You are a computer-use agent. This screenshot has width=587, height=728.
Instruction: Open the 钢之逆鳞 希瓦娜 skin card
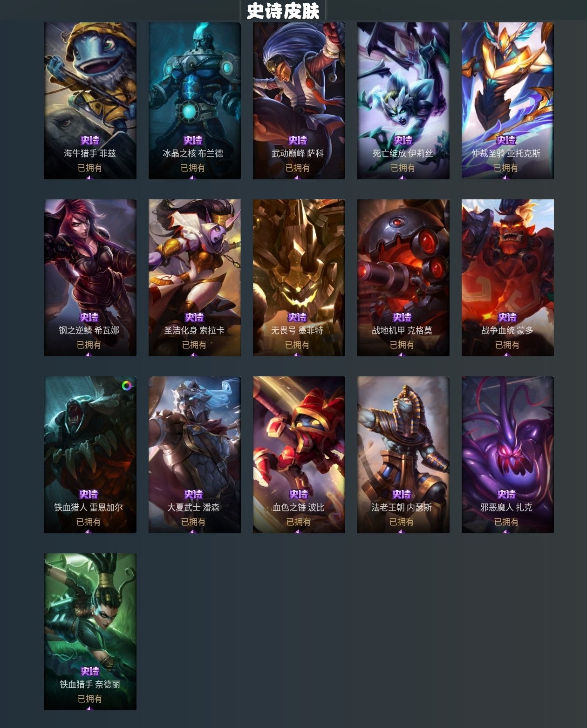coord(90,278)
